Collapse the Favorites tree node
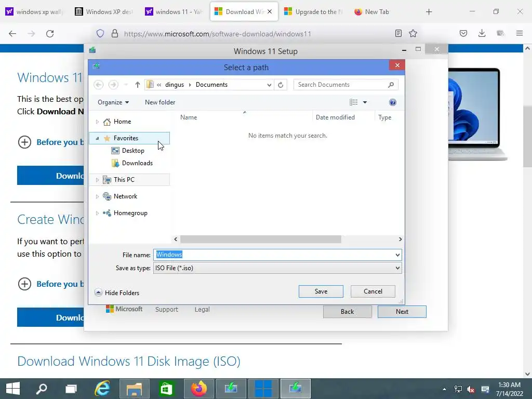 97,138
